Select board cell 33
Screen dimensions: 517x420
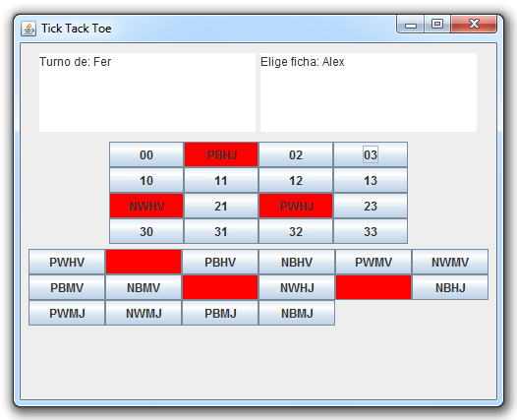(371, 231)
